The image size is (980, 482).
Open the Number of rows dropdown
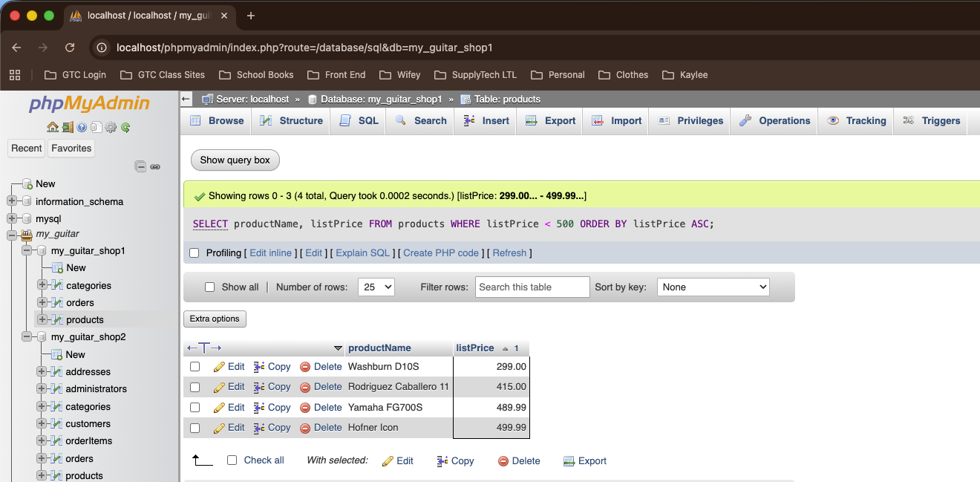point(376,287)
